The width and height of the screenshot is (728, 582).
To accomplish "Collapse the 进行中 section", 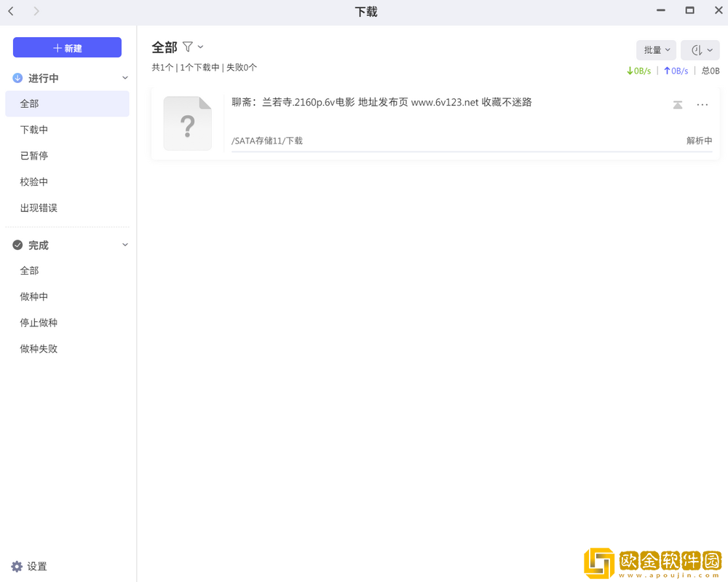I will click(124, 78).
